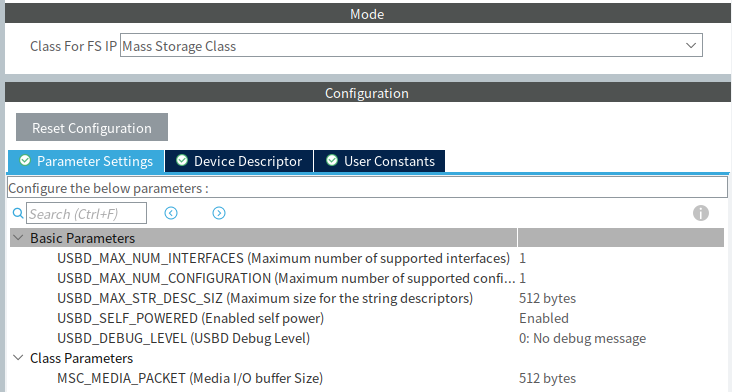This screenshot has height=392, width=732.
Task: Click the Reset Configuration button
Action: coord(92,127)
